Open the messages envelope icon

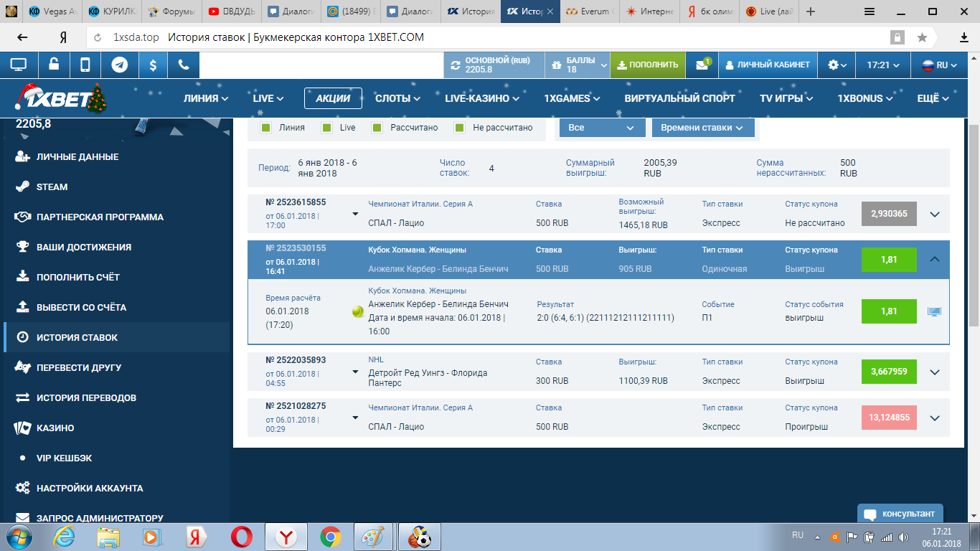point(702,65)
